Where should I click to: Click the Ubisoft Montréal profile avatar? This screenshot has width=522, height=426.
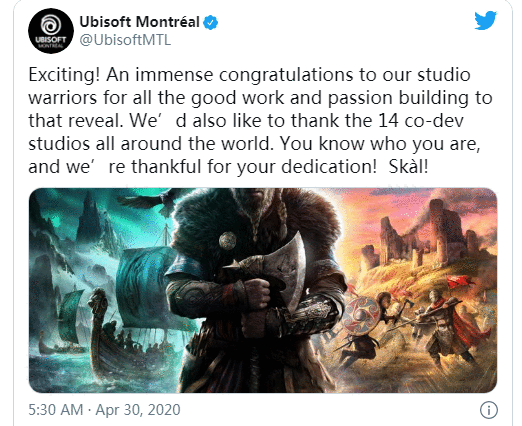(51, 31)
